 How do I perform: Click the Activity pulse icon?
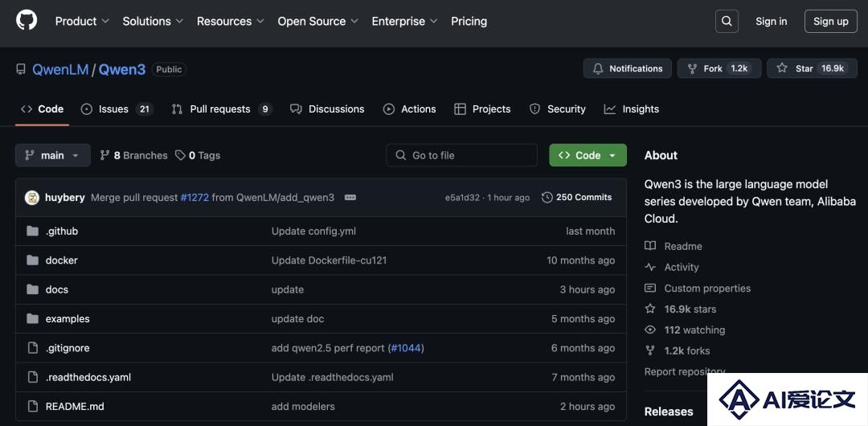[650, 267]
